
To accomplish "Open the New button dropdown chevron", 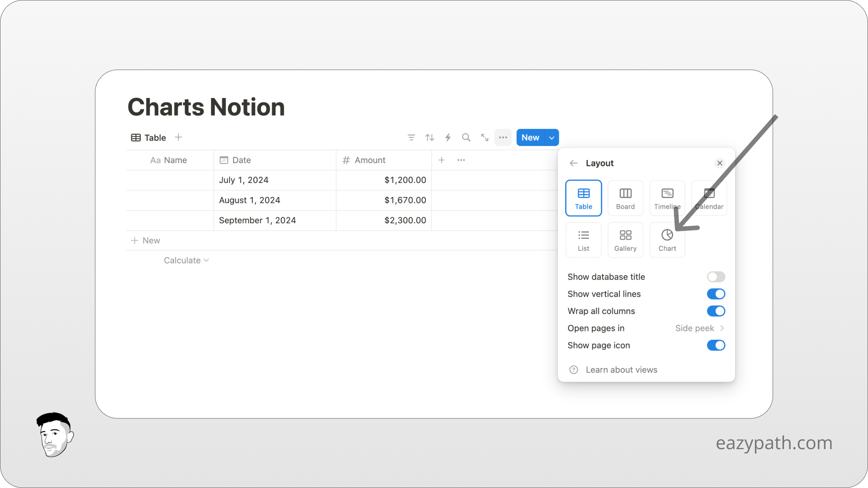I will coord(551,137).
